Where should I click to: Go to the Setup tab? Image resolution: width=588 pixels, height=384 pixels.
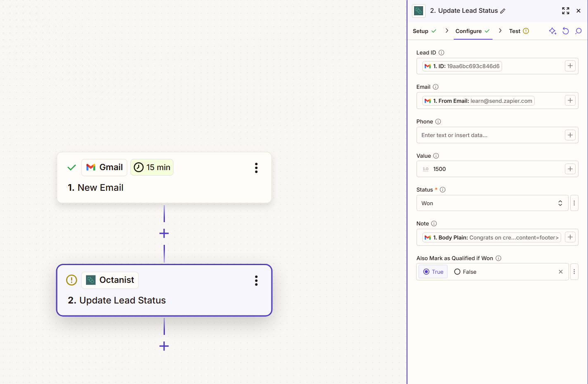(x=420, y=31)
